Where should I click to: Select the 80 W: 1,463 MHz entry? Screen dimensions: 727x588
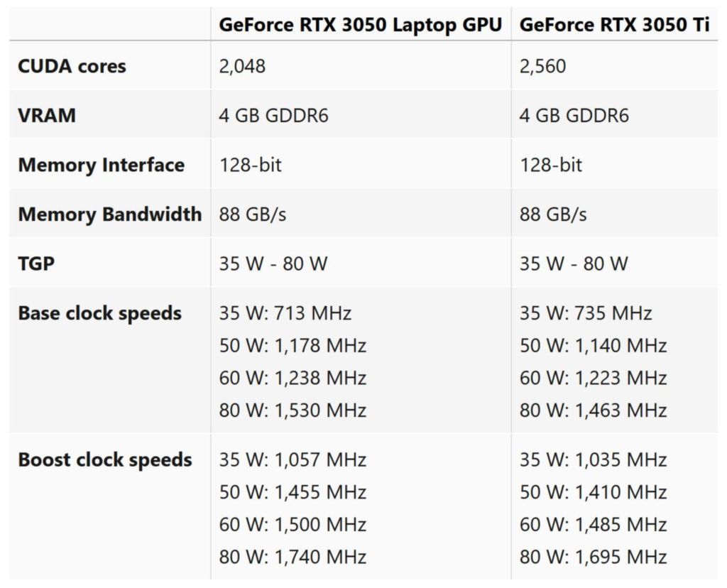click(x=594, y=410)
